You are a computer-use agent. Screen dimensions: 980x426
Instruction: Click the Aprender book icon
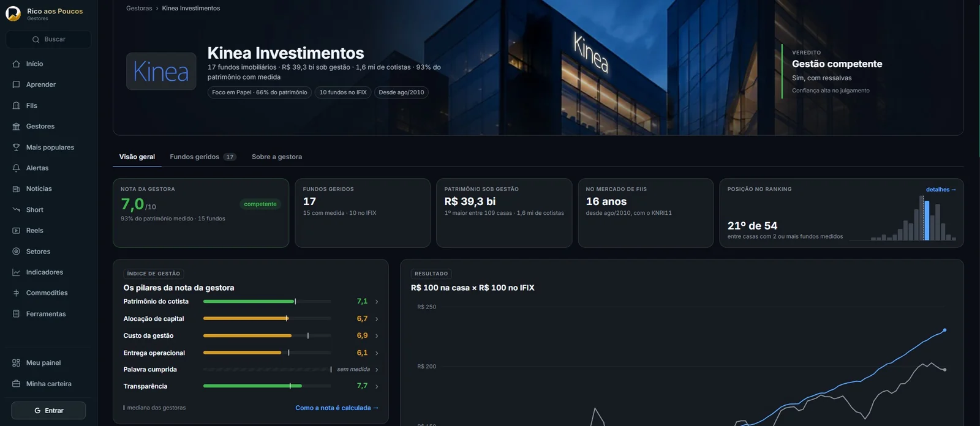tap(17, 84)
